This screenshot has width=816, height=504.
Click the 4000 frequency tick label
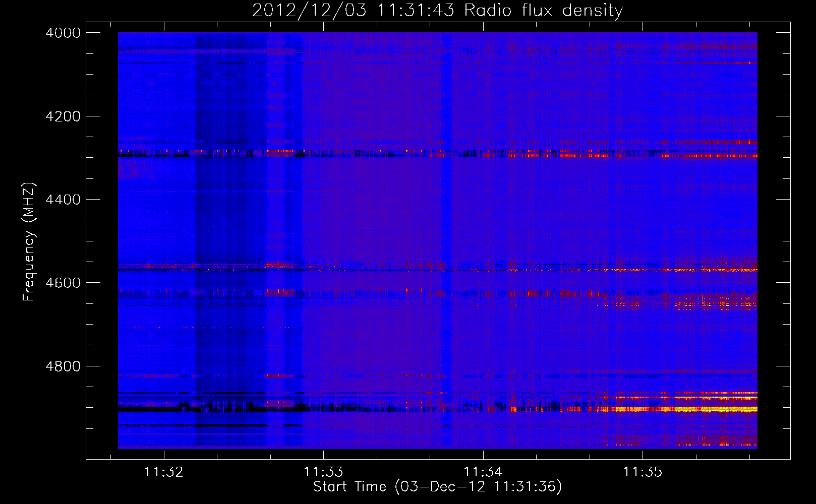point(63,33)
